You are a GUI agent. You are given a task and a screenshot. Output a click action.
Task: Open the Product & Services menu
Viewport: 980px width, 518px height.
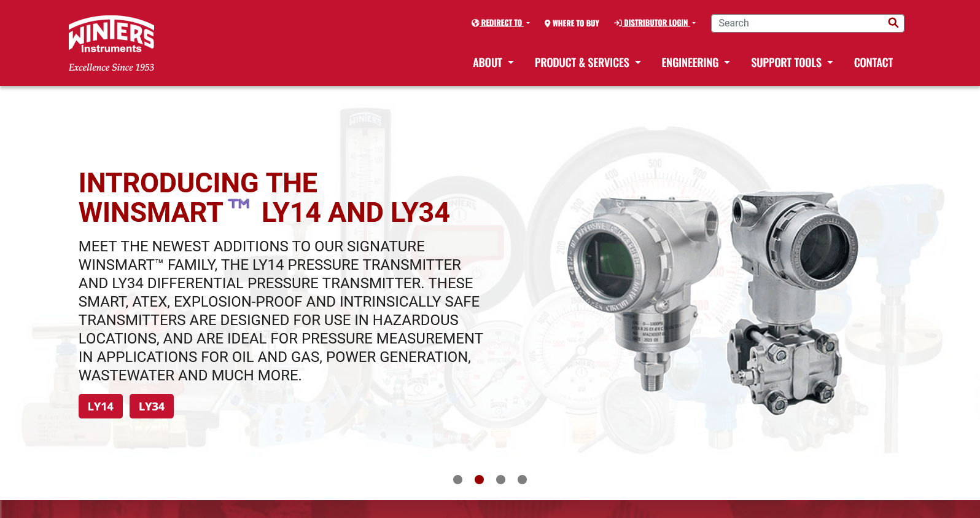(x=588, y=63)
